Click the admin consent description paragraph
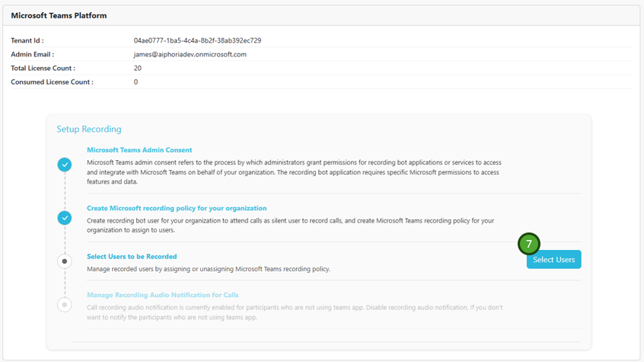This screenshot has width=644, height=362. pos(294,172)
